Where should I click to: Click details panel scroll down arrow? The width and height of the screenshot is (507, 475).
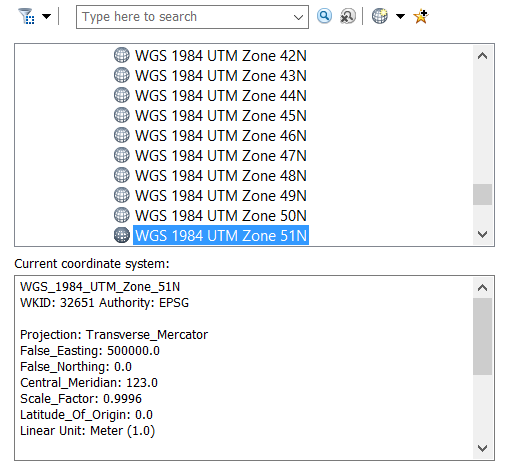[x=482, y=448]
